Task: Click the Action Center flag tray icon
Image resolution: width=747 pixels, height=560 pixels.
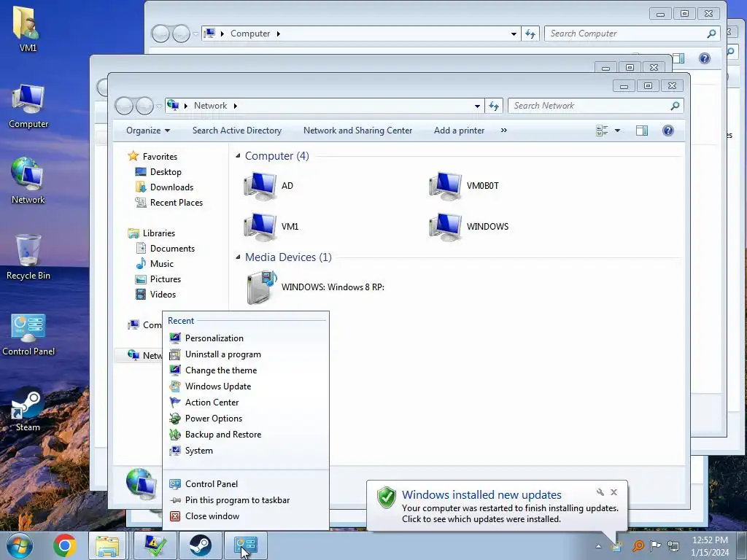Action: [656, 545]
